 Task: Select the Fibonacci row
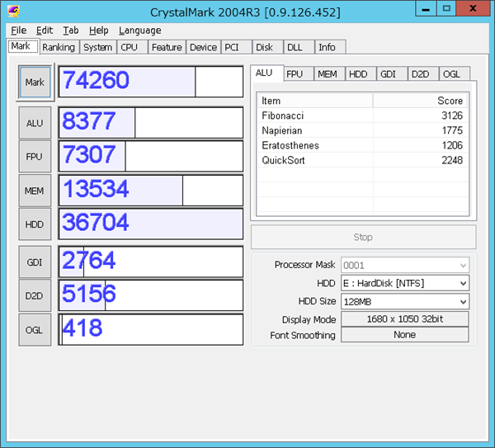point(362,116)
